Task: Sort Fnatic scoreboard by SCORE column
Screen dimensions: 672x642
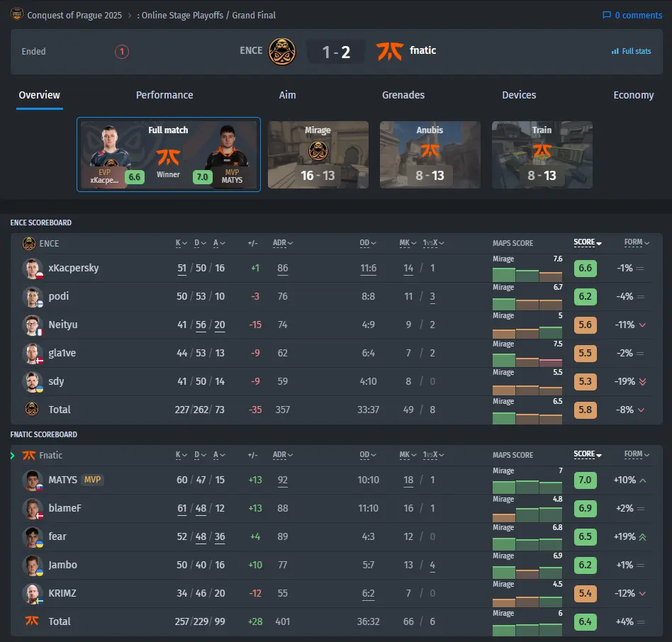Action: 588,454
